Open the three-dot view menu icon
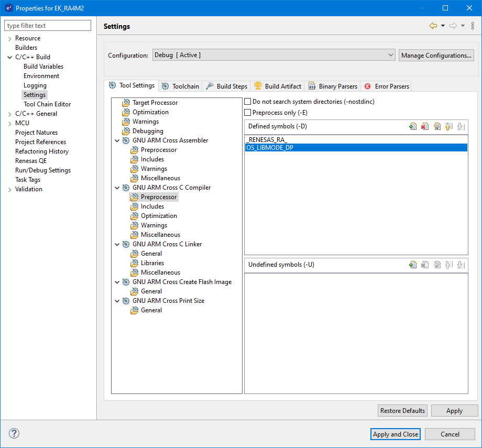 click(x=473, y=26)
